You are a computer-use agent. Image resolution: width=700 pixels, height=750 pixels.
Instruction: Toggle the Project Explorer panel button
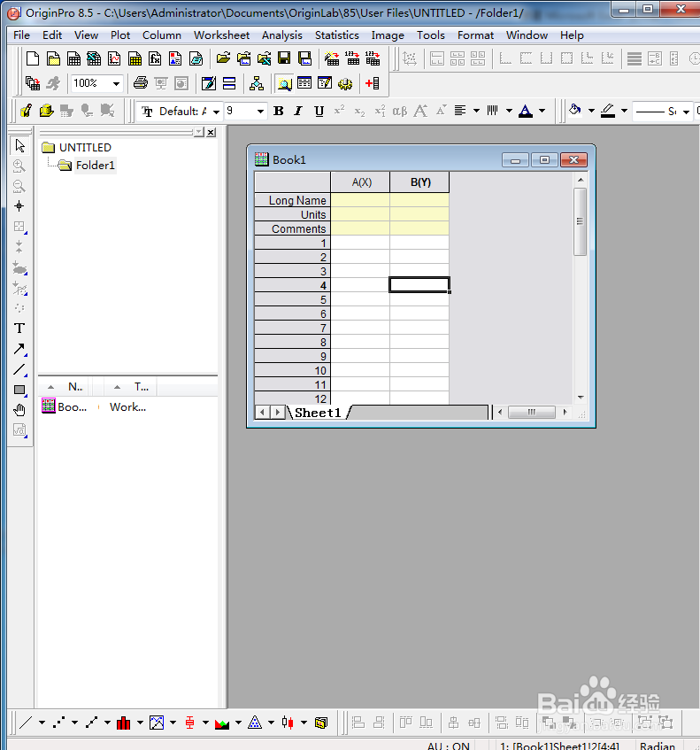tap(284, 83)
